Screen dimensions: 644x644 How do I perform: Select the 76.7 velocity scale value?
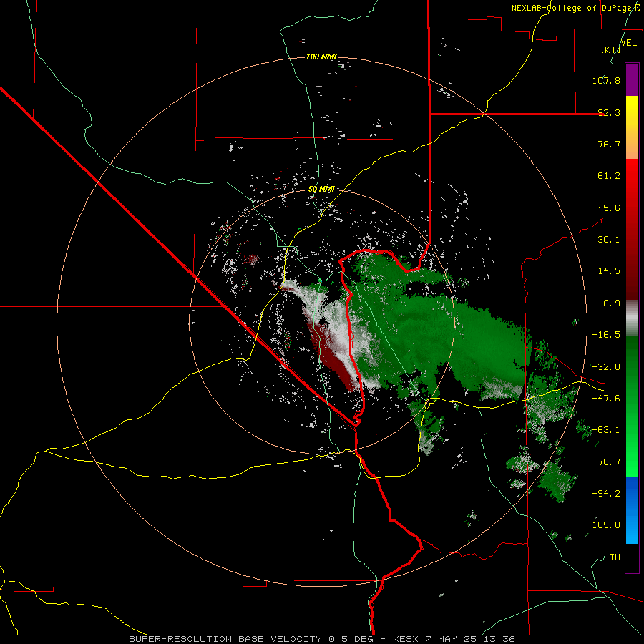pyautogui.click(x=609, y=144)
